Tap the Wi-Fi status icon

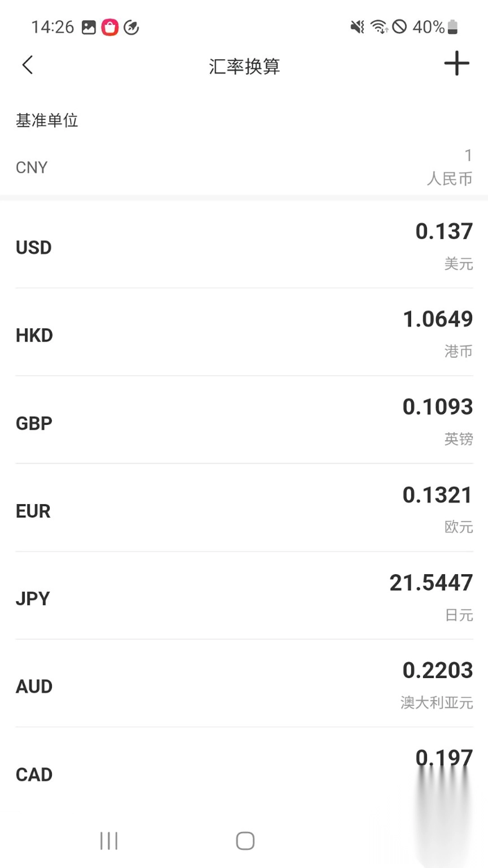coord(379,27)
